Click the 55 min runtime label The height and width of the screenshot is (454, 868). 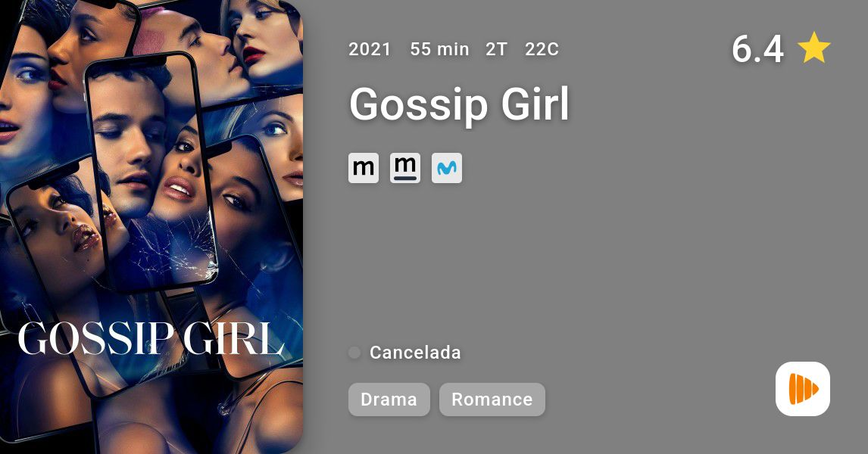[439, 49]
